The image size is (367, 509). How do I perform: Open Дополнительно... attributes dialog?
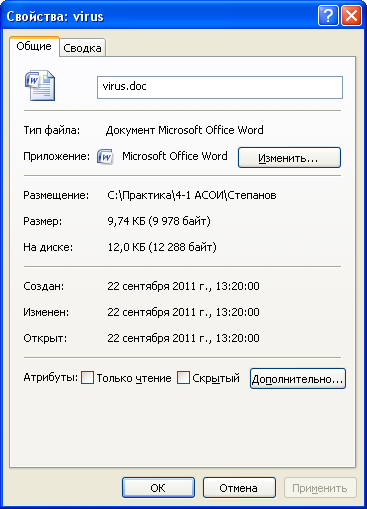tap(298, 379)
